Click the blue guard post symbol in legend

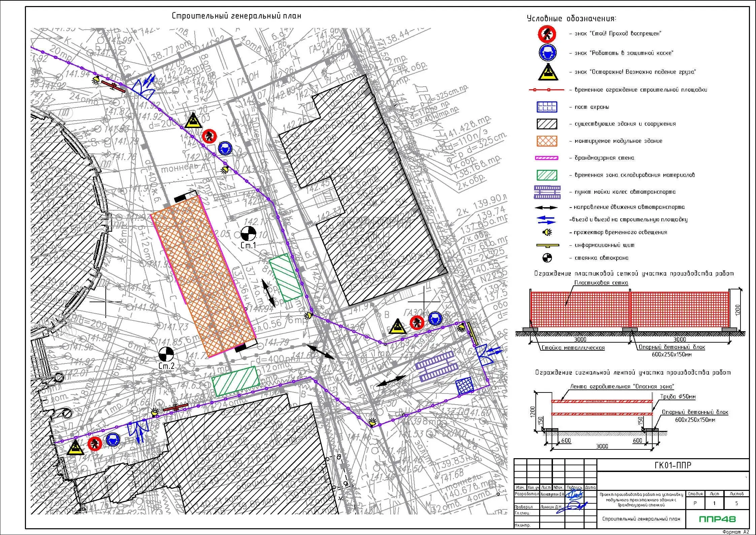[547, 107]
